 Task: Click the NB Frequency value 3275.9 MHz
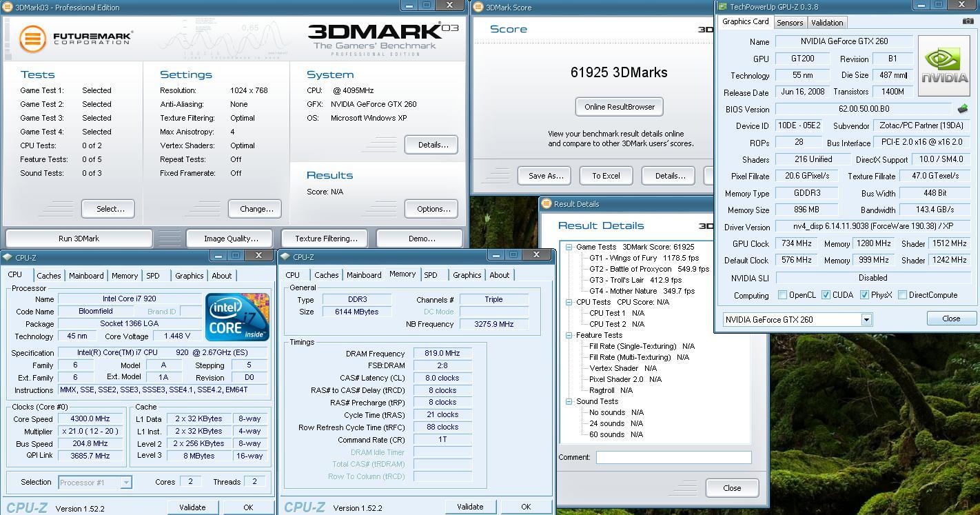(x=494, y=324)
